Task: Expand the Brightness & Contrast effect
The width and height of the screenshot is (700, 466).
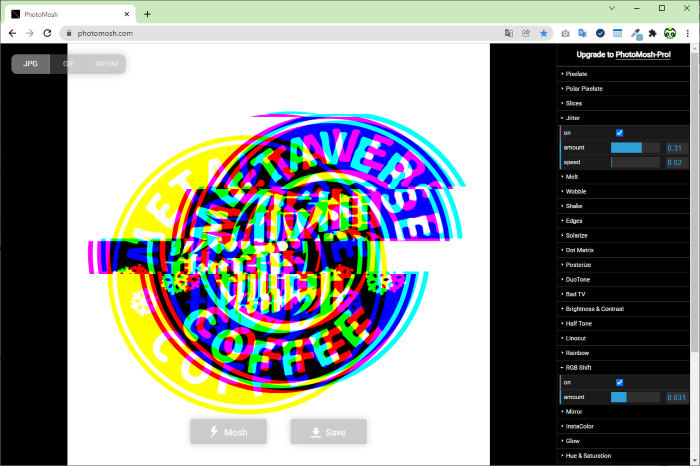Action: [624, 309]
